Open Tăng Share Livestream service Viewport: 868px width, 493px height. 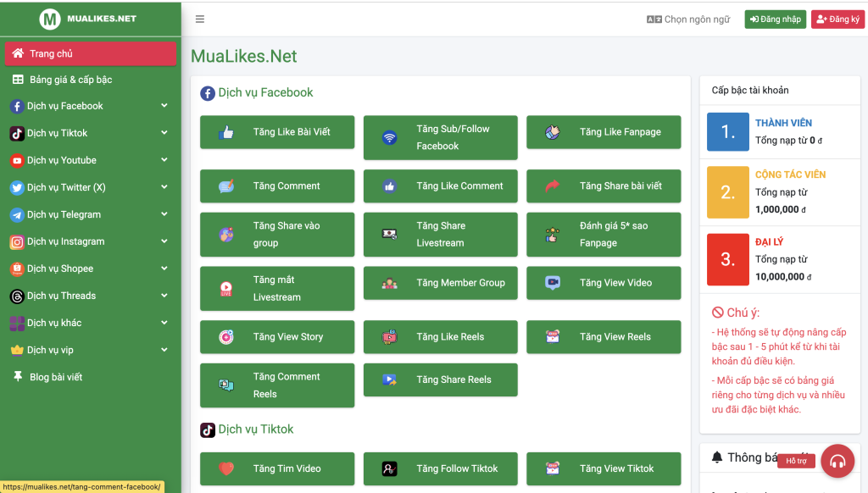coord(441,235)
